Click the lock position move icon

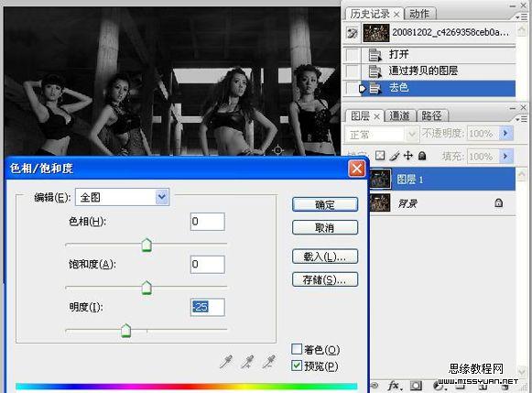[x=408, y=156]
